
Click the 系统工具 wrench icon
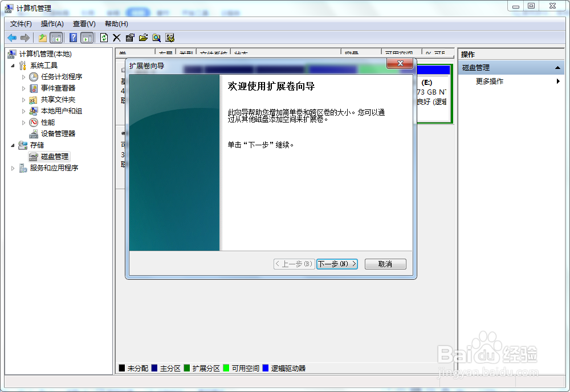coord(23,66)
